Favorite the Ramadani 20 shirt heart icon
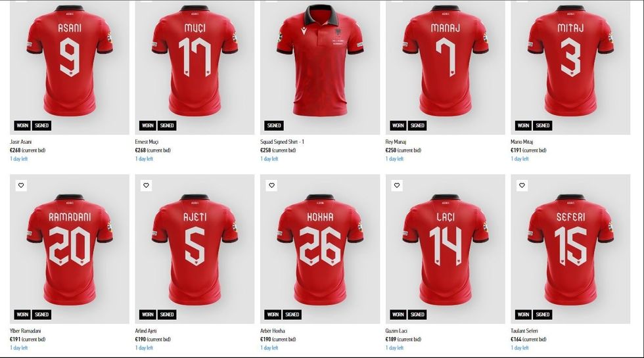Viewport: 644px width, 358px height. 21,185
